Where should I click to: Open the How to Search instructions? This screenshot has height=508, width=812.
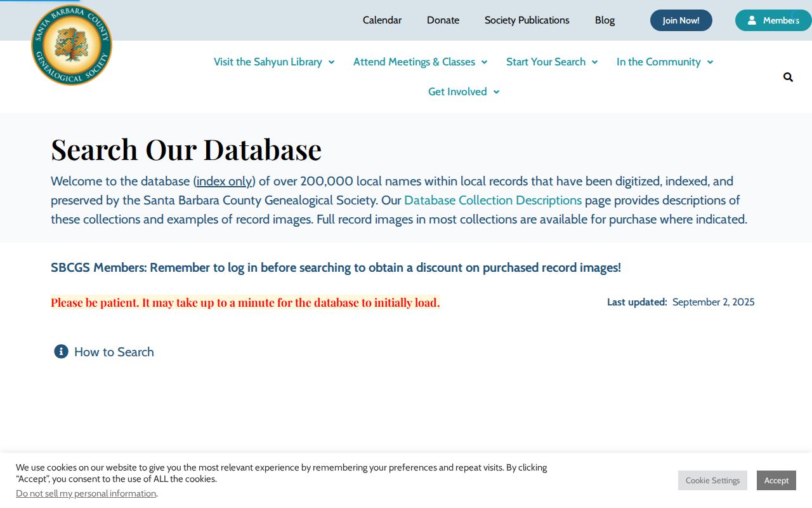tap(114, 352)
